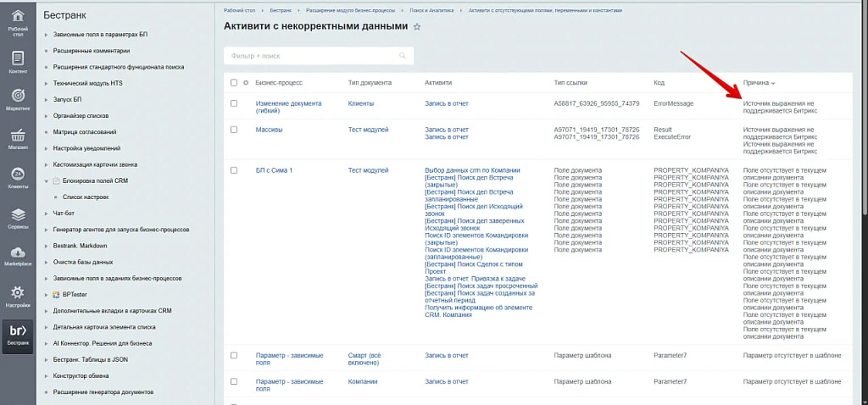This screenshot has width=868, height=405.
Task: Open Конструктор обмена menu item
Action: pyautogui.click(x=81, y=375)
